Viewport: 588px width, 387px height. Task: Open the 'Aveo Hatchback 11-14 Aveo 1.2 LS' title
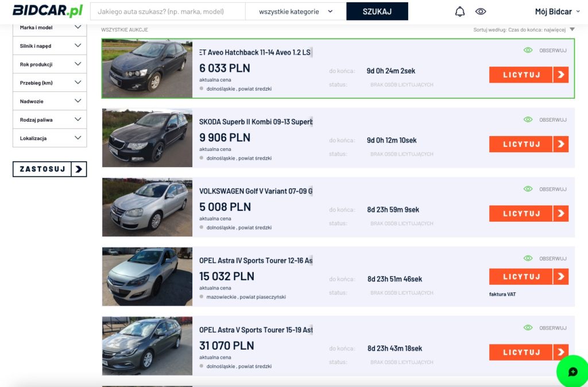[x=256, y=52]
